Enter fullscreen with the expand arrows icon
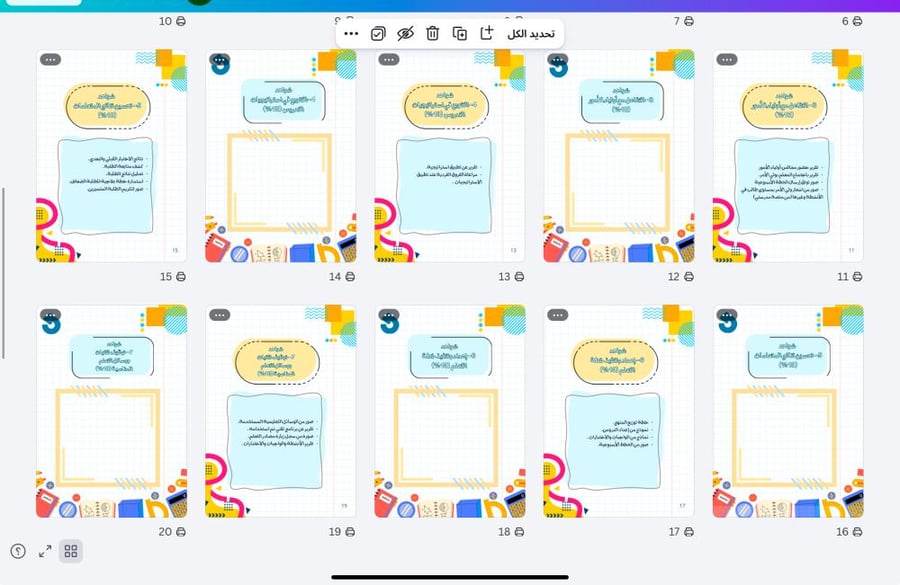The width and height of the screenshot is (900, 585). [45, 552]
